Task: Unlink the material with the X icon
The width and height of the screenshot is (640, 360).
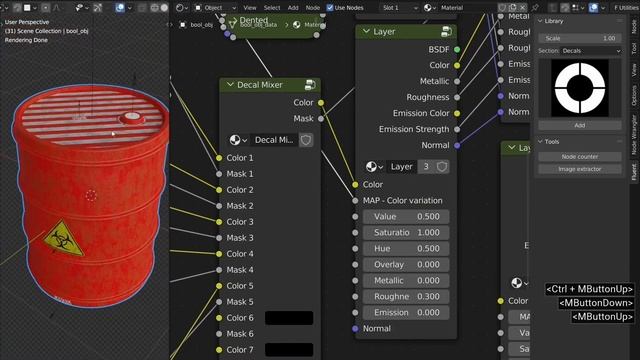Action: pyautogui.click(x=522, y=7)
